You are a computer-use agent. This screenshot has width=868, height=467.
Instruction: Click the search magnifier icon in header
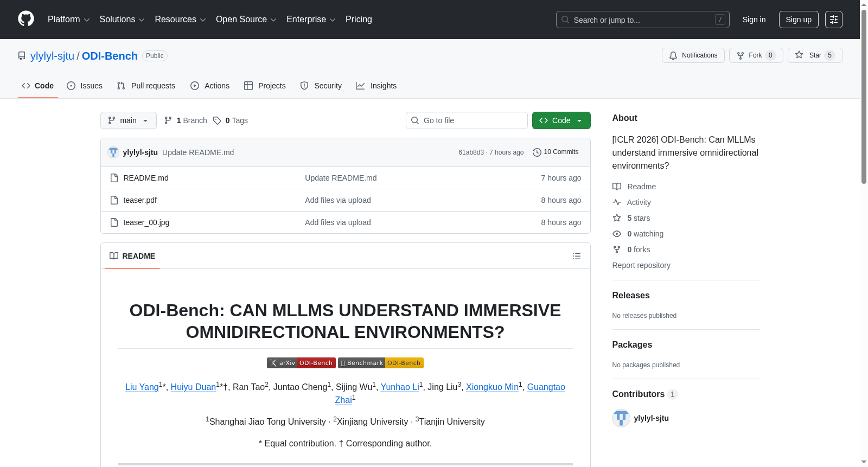pos(565,20)
